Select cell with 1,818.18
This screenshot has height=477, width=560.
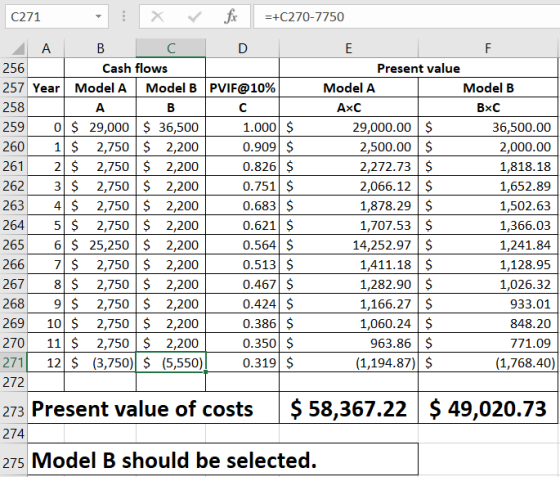488,166
